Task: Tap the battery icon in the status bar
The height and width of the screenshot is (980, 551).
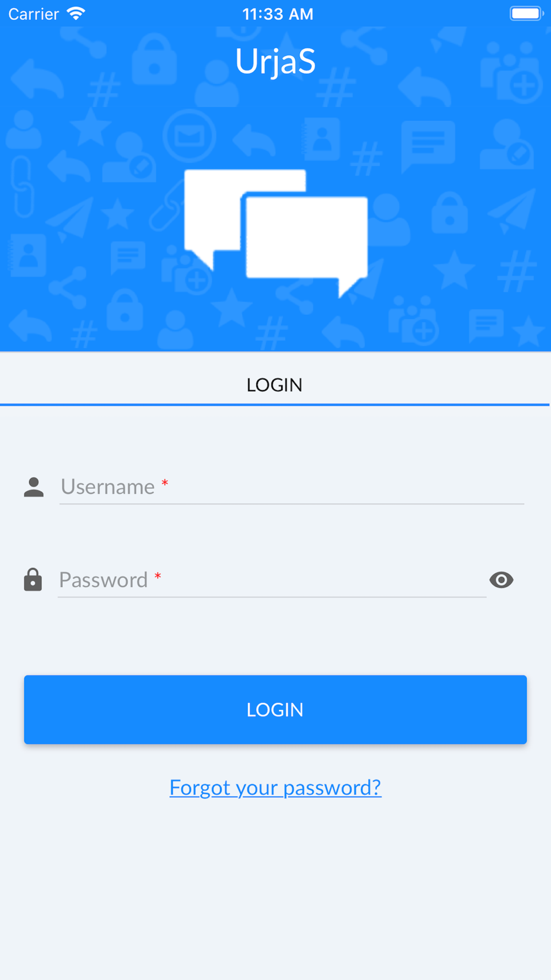Action: point(527,13)
